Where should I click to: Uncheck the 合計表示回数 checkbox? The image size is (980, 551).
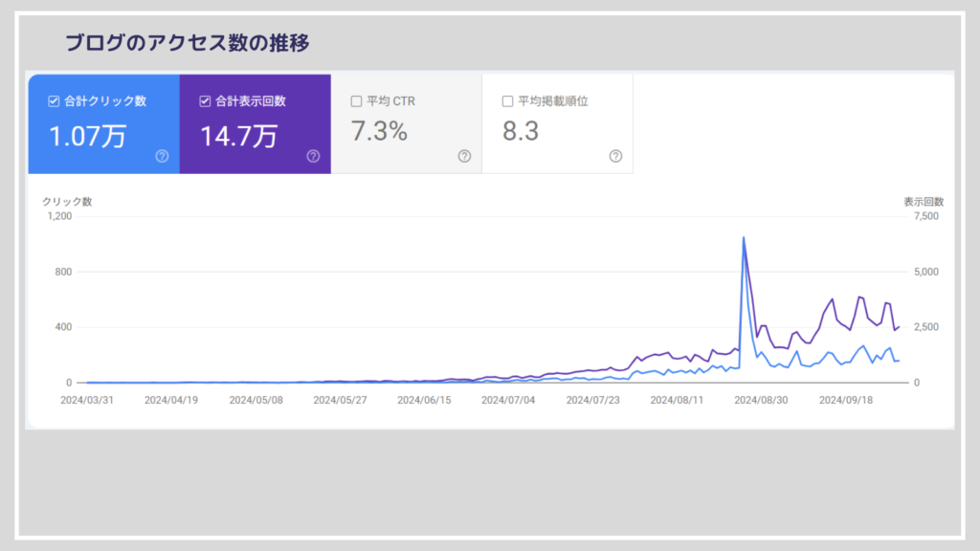point(205,101)
